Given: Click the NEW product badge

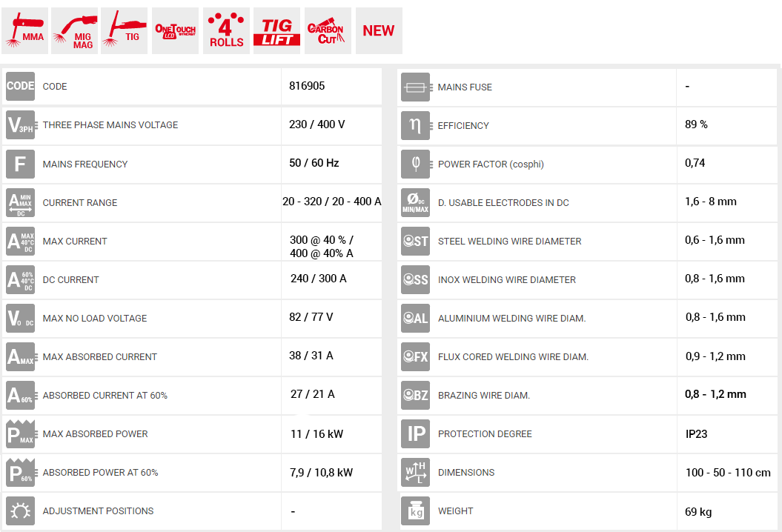Looking at the screenshot, I should (379, 31).
